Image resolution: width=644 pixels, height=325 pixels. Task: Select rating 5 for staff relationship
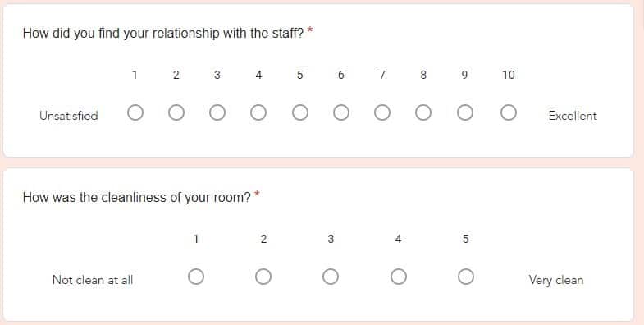point(299,112)
